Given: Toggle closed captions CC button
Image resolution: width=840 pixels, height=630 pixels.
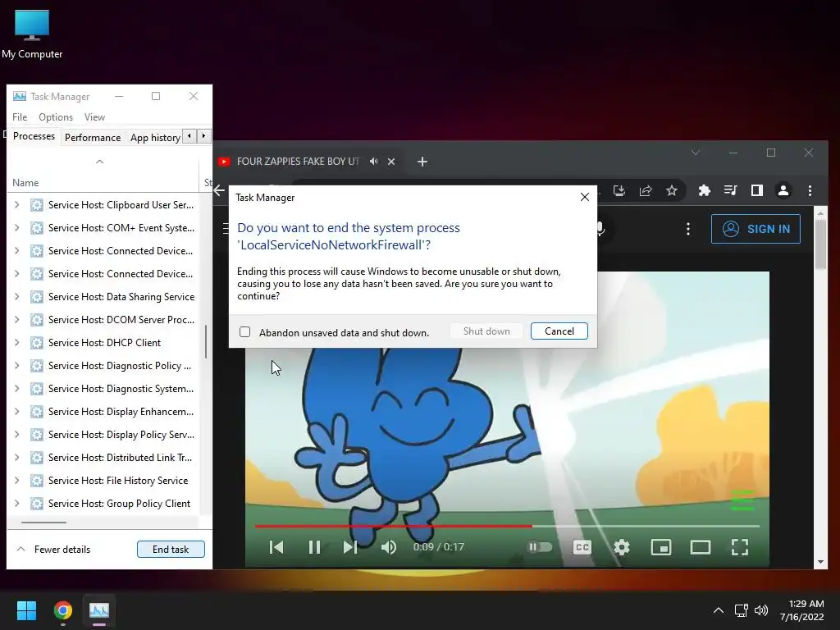Looking at the screenshot, I should pyautogui.click(x=582, y=547).
